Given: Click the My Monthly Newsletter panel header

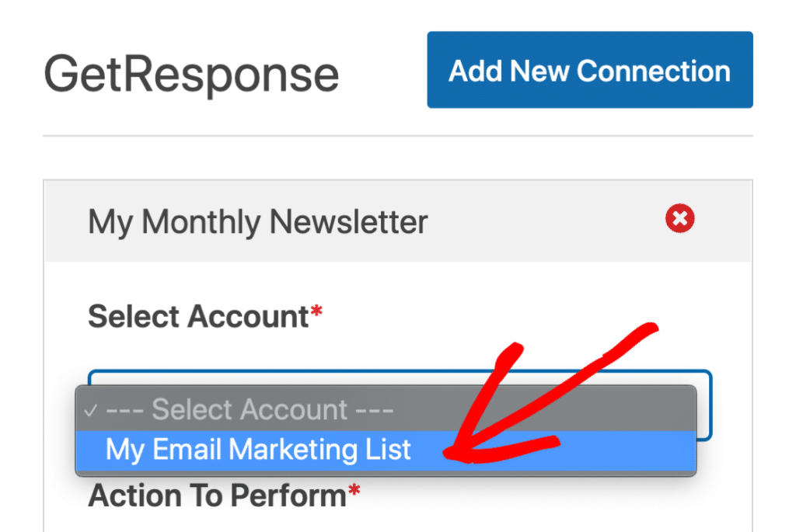Looking at the screenshot, I should coord(258,222).
